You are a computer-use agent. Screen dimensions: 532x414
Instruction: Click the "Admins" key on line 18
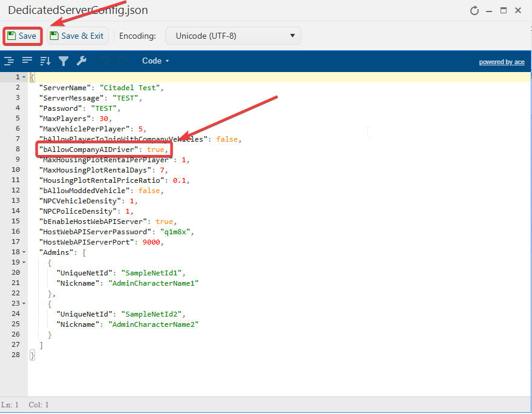tap(56, 252)
